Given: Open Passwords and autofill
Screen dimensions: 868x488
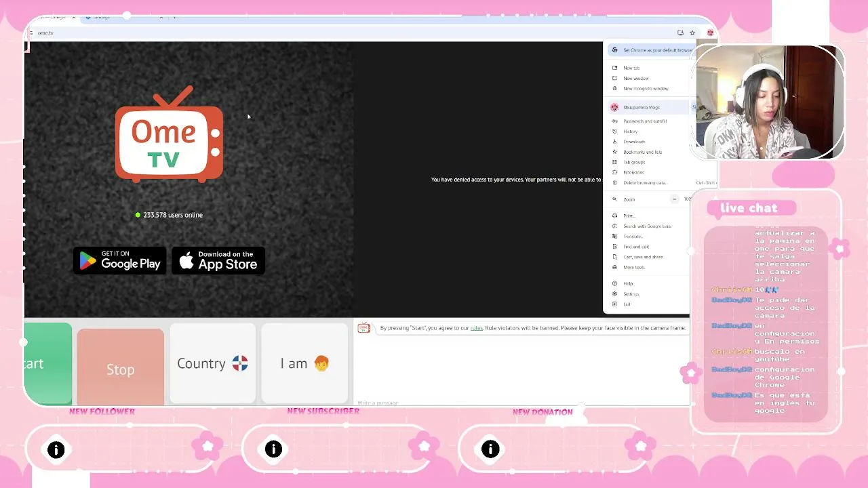Looking at the screenshot, I should pyautogui.click(x=646, y=121).
